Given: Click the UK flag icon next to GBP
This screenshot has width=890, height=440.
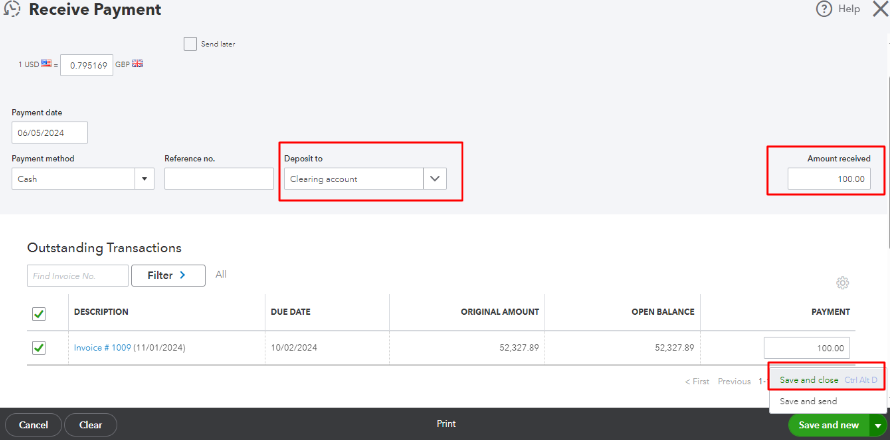Looking at the screenshot, I should pos(137,64).
